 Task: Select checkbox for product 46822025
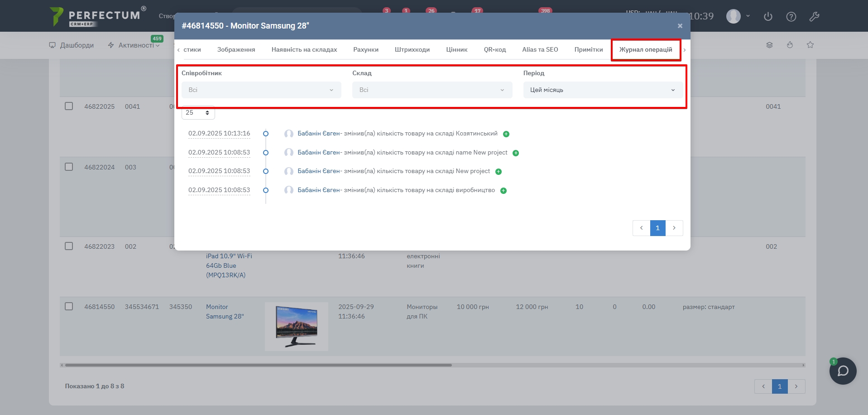[x=69, y=106]
